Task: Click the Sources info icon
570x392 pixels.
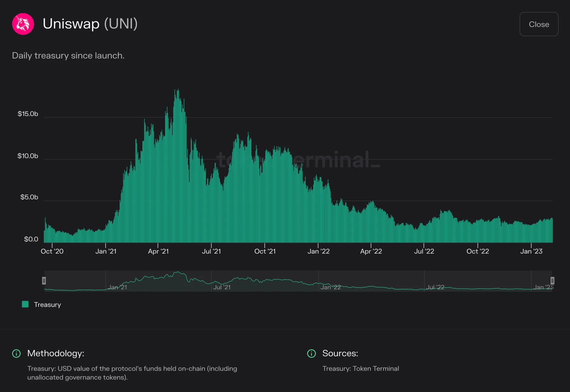Action: (311, 353)
